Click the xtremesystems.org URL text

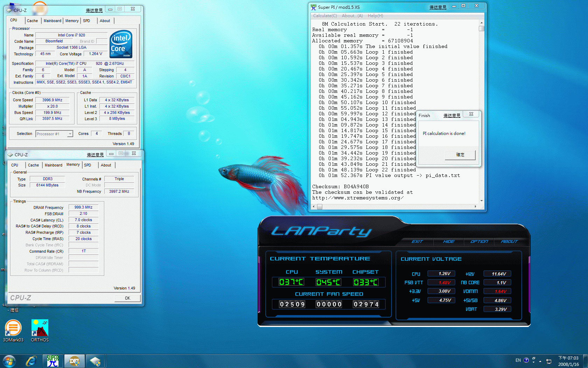358,198
